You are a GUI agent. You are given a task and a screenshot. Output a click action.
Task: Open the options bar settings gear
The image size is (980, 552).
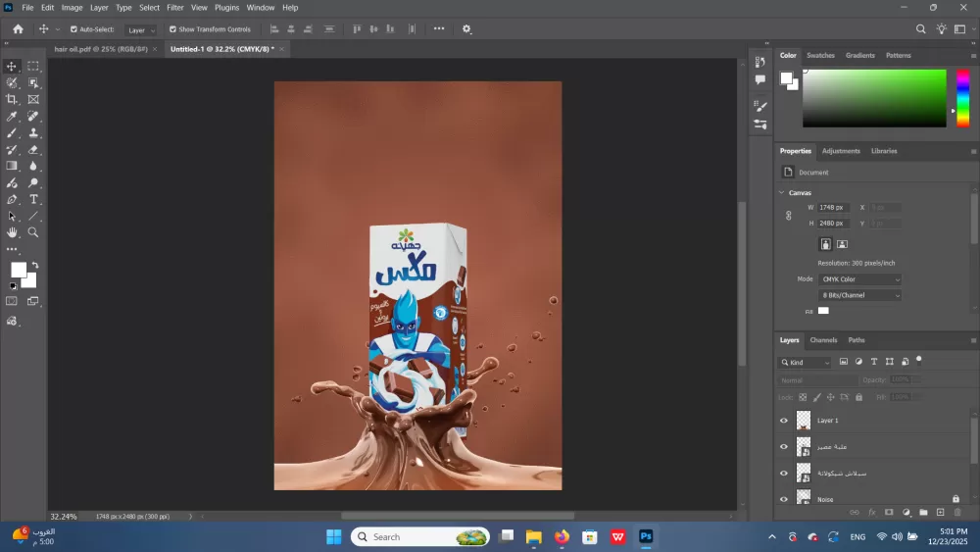(x=466, y=28)
